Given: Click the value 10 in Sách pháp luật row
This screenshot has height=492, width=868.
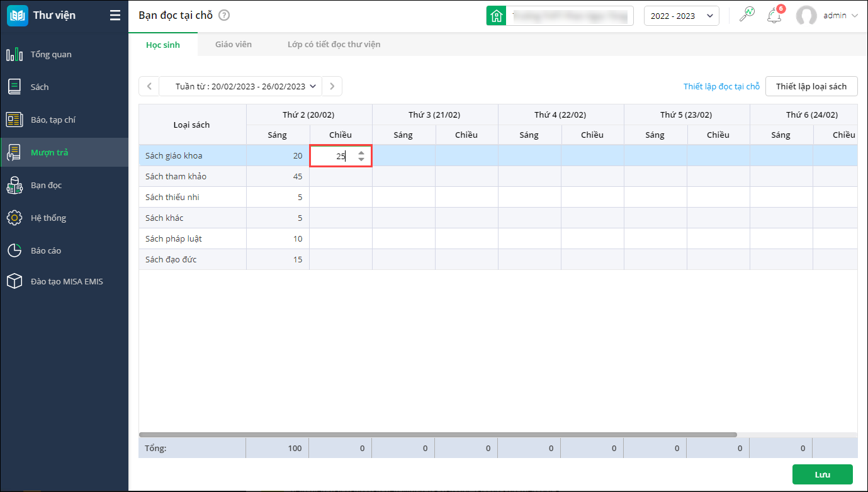Looking at the screenshot, I should coord(298,239).
